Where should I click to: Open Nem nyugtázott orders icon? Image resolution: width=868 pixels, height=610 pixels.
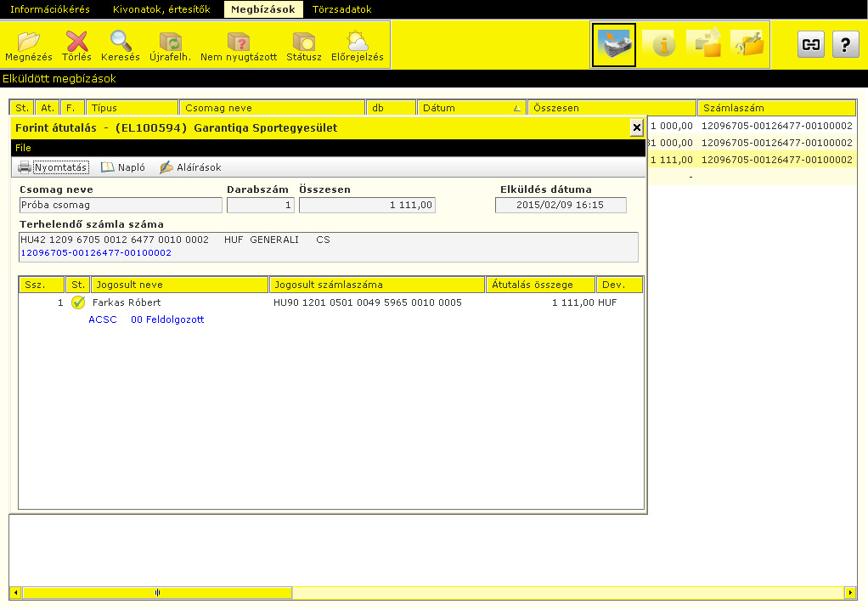tap(239, 45)
